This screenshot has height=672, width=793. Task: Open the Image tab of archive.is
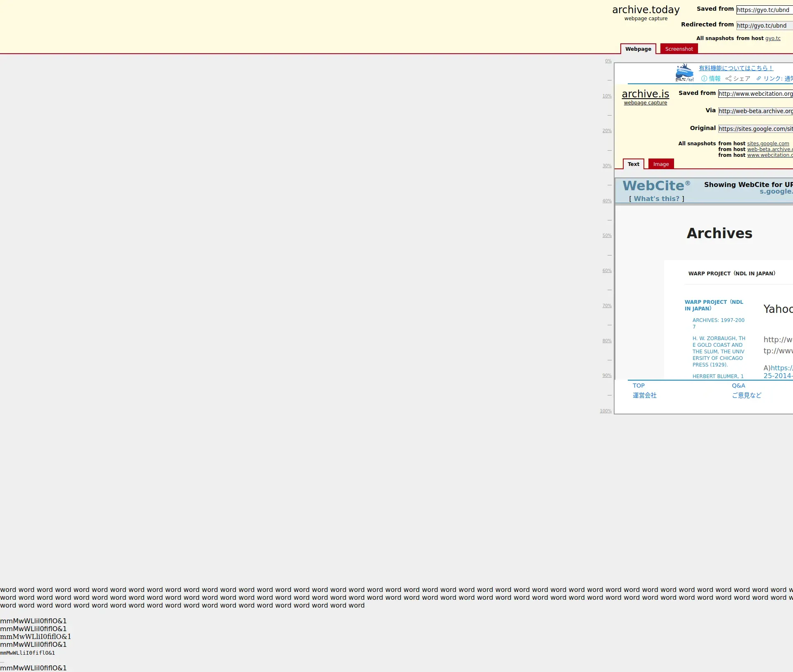[x=661, y=164]
